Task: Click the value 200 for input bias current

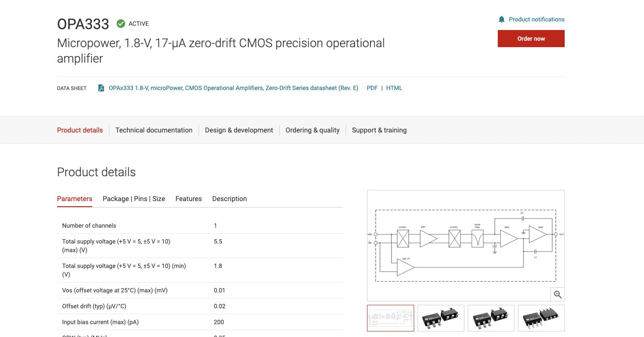Action: [219, 322]
